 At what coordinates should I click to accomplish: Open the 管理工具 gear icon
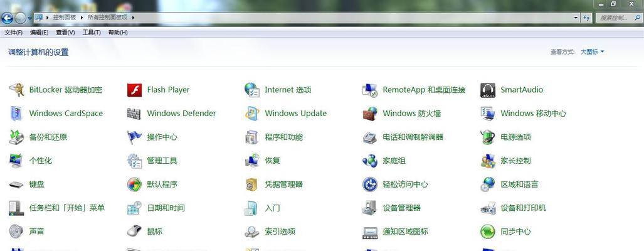click(134, 161)
